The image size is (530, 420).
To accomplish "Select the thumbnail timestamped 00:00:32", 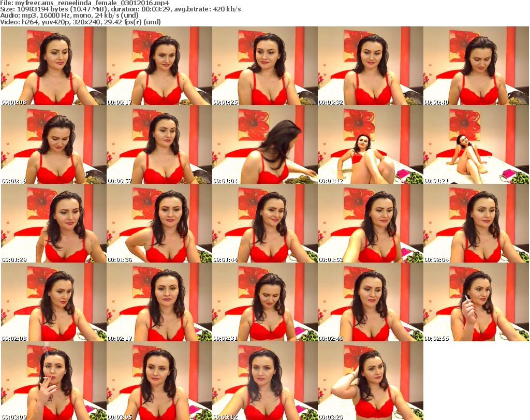I will (371, 66).
